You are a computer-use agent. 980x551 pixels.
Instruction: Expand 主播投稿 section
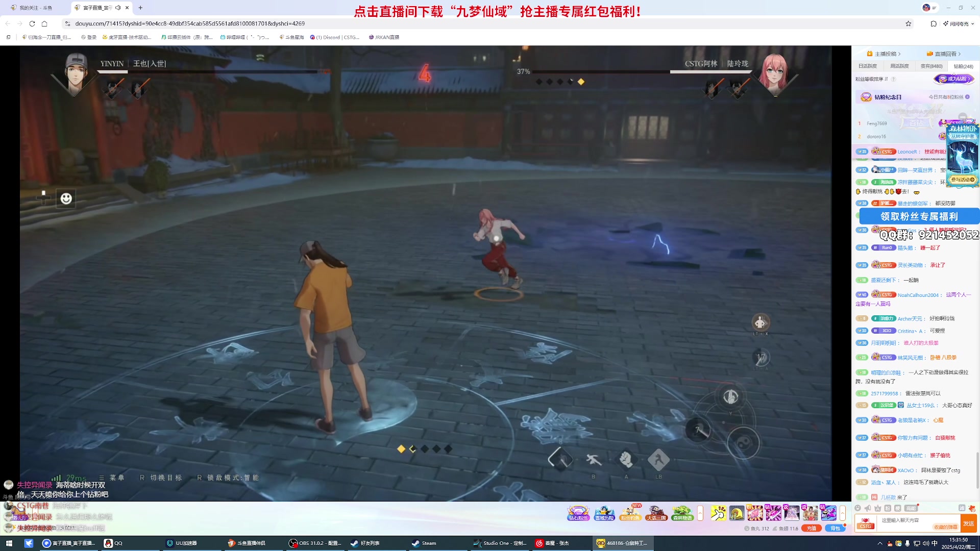(884, 54)
